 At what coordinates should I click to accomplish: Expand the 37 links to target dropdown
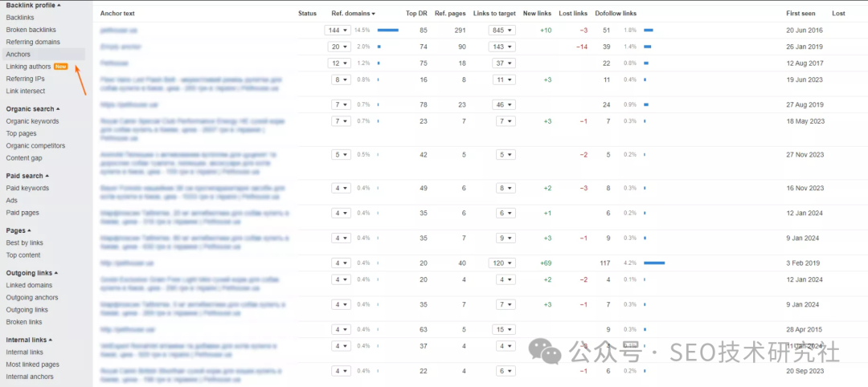click(502, 63)
